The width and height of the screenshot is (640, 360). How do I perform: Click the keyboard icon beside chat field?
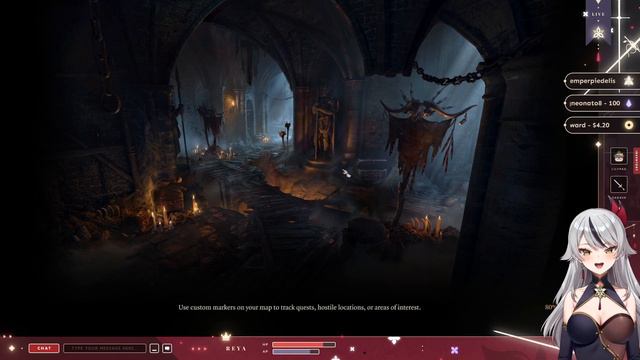pos(154,348)
